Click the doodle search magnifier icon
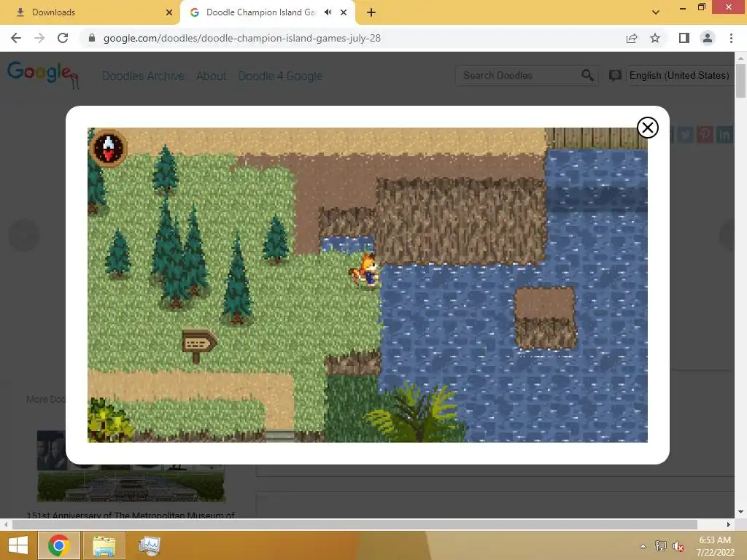This screenshot has height=560, width=747. [587, 75]
